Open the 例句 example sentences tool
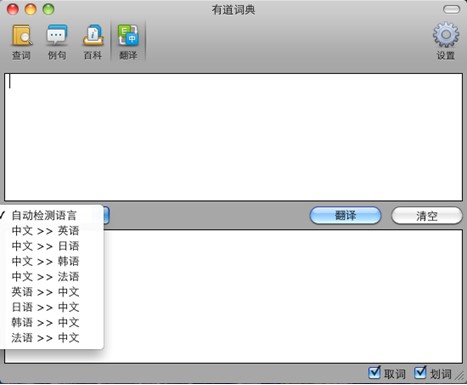The width and height of the screenshot is (467, 385). tap(57, 42)
